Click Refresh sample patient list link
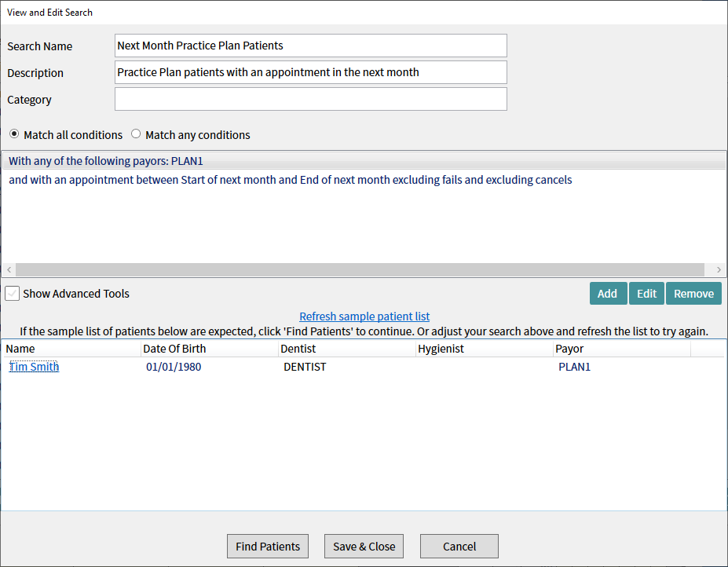This screenshot has height=567, width=728. point(364,316)
